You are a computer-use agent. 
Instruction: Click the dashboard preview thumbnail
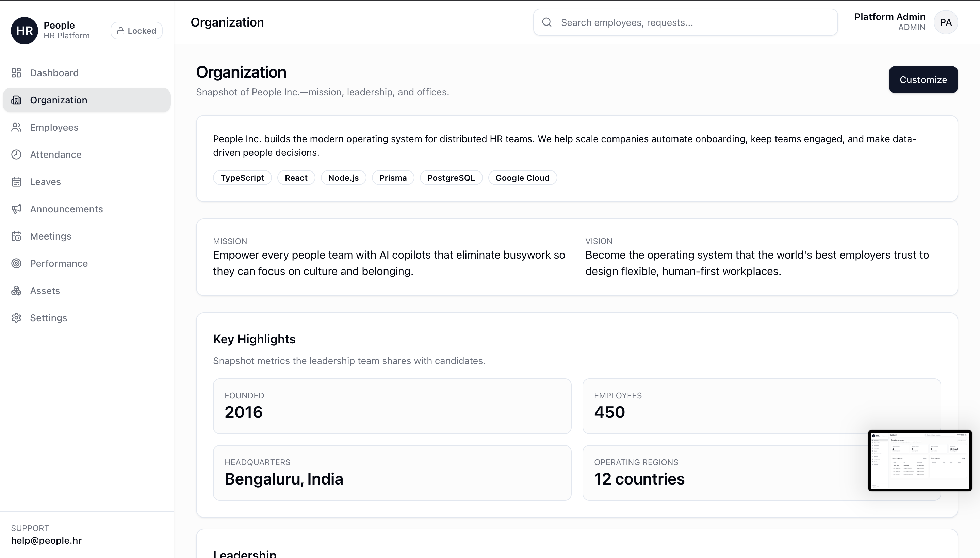click(x=919, y=460)
